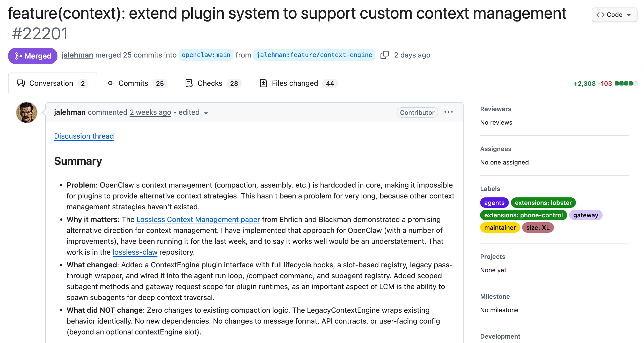Open the Checks tab

(213, 83)
